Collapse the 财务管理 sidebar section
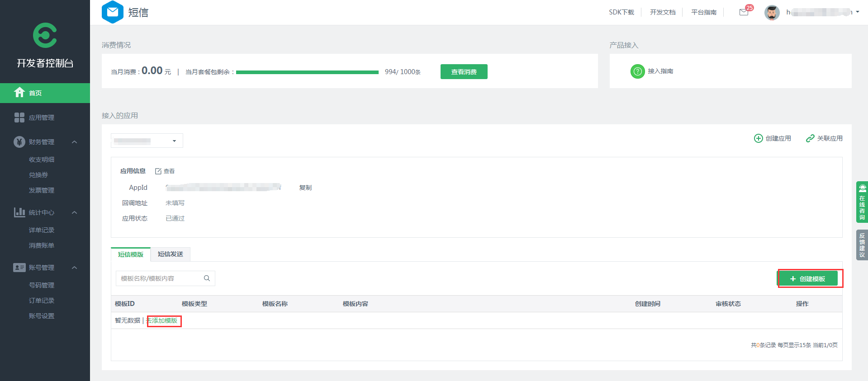Image resolution: width=868 pixels, height=381 pixels. pos(74,142)
